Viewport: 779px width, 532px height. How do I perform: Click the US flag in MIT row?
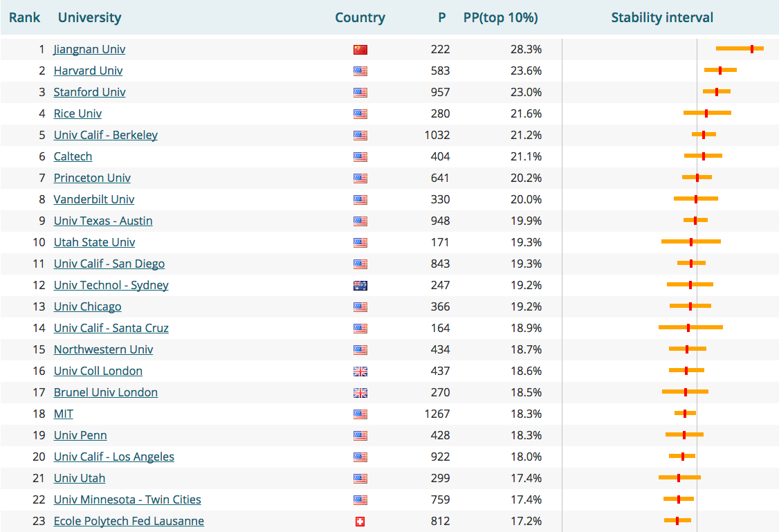pyautogui.click(x=360, y=414)
